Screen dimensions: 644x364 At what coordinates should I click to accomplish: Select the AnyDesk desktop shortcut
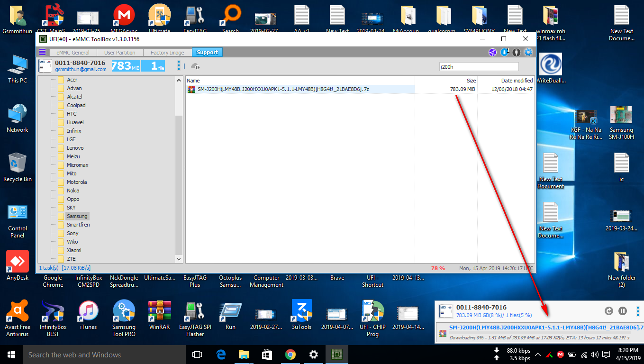(x=18, y=265)
